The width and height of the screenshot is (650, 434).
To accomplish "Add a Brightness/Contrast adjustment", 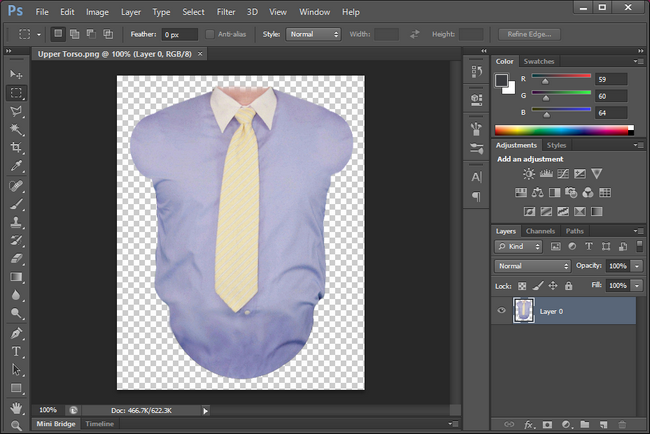I will pyautogui.click(x=529, y=174).
